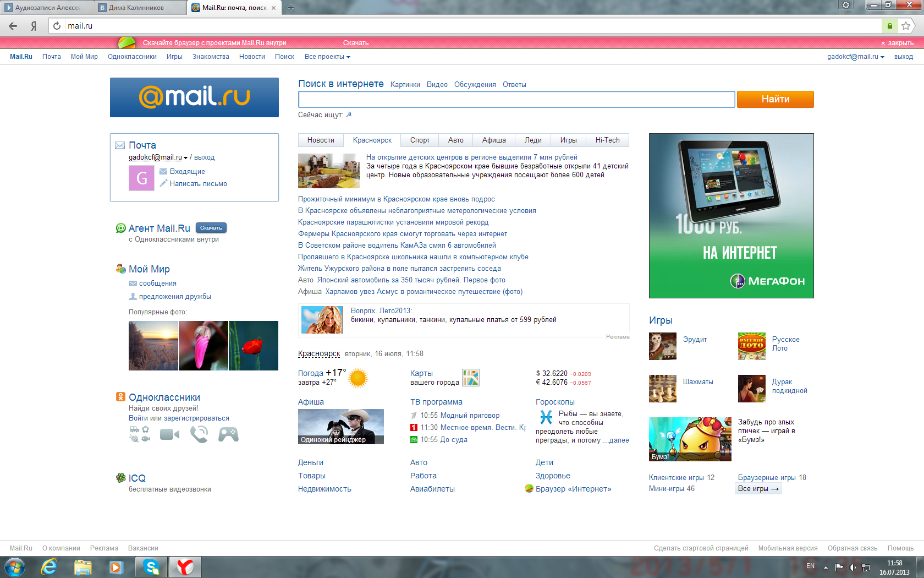Viewport: 924px width, 578px height.
Task: Click the Рыбы horoscope sign icon
Action: coord(546,417)
